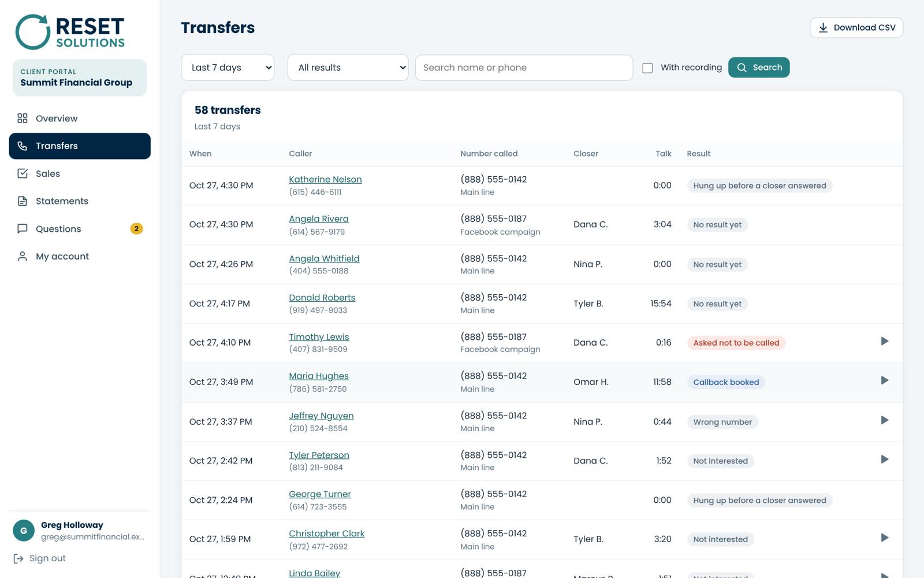Click Greg Holloway's avatar circle
Image resolution: width=924 pixels, height=578 pixels.
tap(24, 531)
